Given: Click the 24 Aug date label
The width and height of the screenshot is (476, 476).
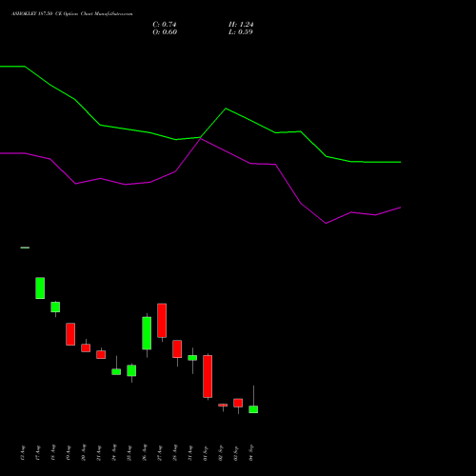Looking at the screenshot, I should (x=114, y=453).
